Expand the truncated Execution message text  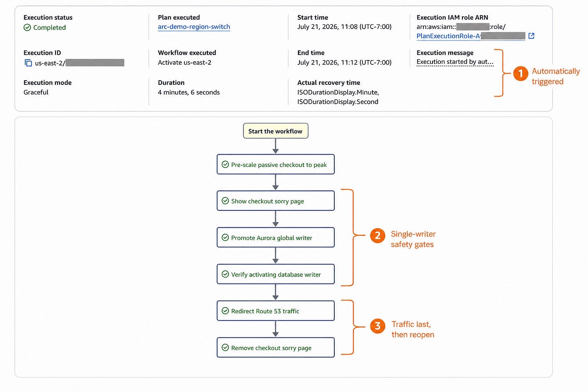coord(455,62)
